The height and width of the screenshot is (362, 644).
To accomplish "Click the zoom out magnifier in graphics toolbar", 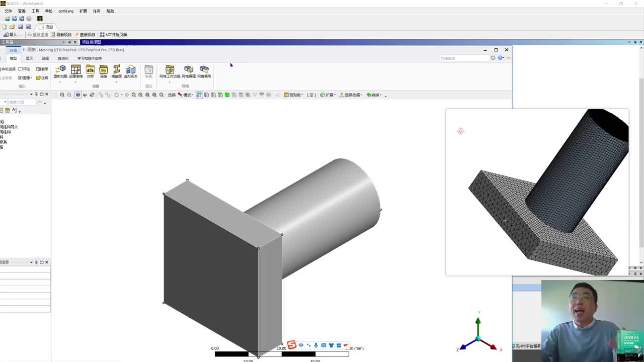I will click(x=69, y=95).
